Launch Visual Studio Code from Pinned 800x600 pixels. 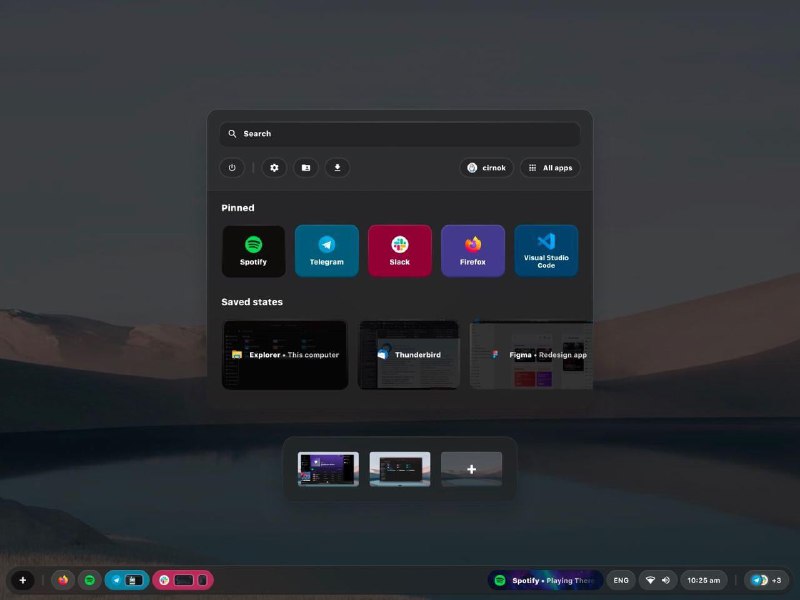click(x=546, y=251)
